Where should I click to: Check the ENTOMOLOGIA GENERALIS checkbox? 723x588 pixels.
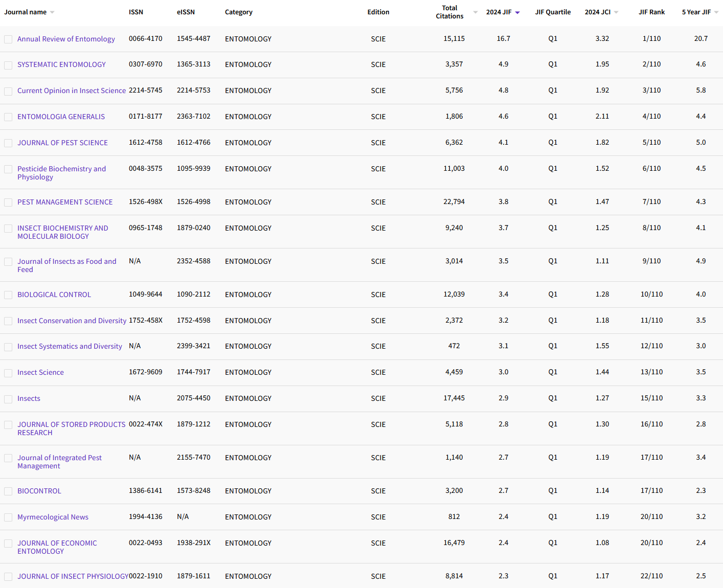(8, 117)
